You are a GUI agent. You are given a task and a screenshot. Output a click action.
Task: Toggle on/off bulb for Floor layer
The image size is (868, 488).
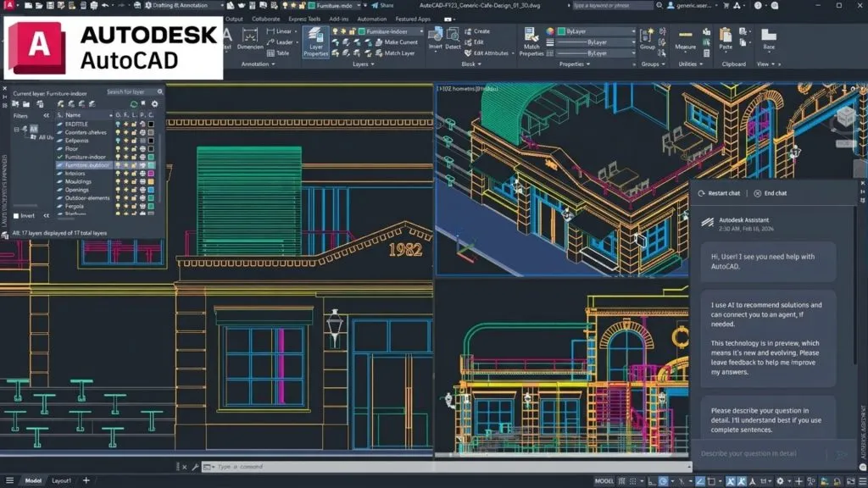tap(117, 149)
